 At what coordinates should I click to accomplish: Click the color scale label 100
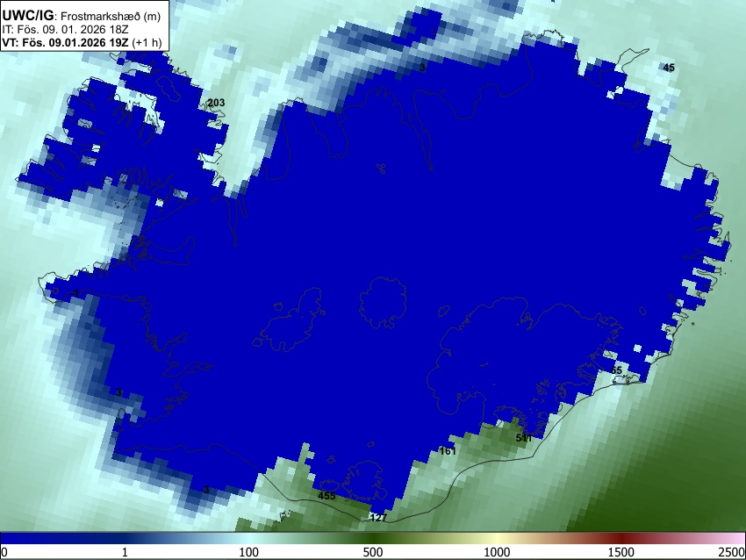(249, 552)
